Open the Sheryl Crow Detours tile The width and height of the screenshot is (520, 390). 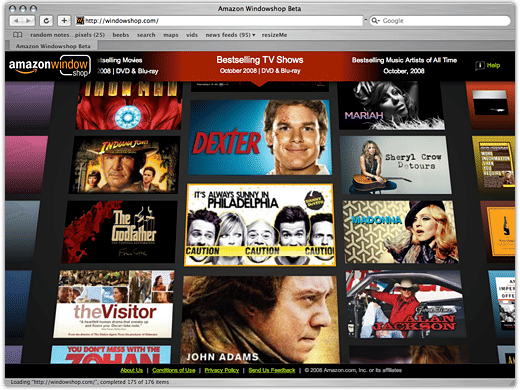point(395,165)
